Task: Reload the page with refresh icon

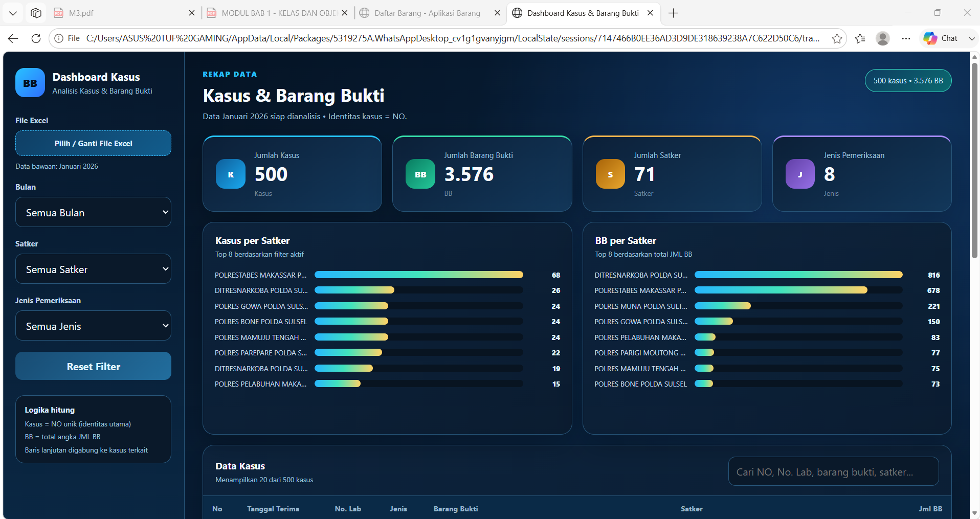Action: pos(36,38)
